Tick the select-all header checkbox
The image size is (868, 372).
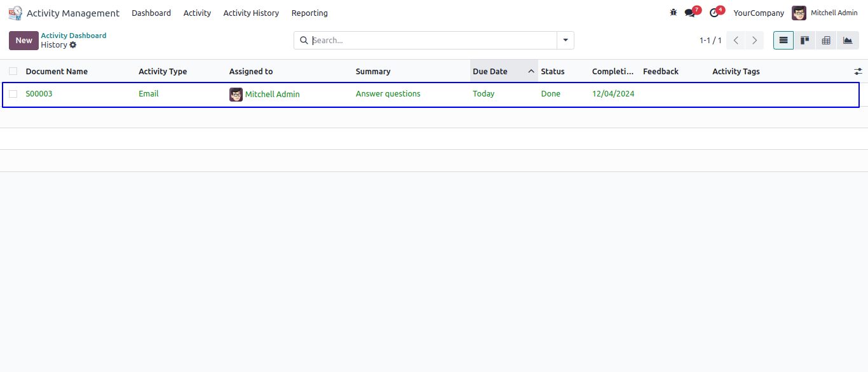(x=13, y=72)
